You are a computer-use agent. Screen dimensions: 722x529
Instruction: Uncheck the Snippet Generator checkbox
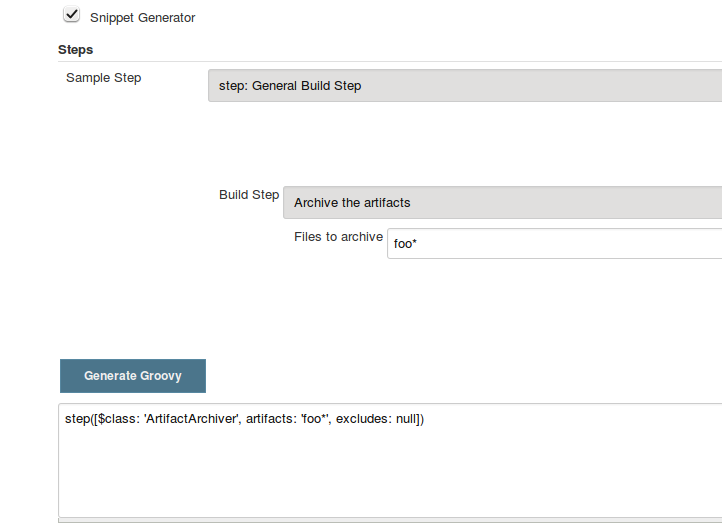tap(71, 15)
